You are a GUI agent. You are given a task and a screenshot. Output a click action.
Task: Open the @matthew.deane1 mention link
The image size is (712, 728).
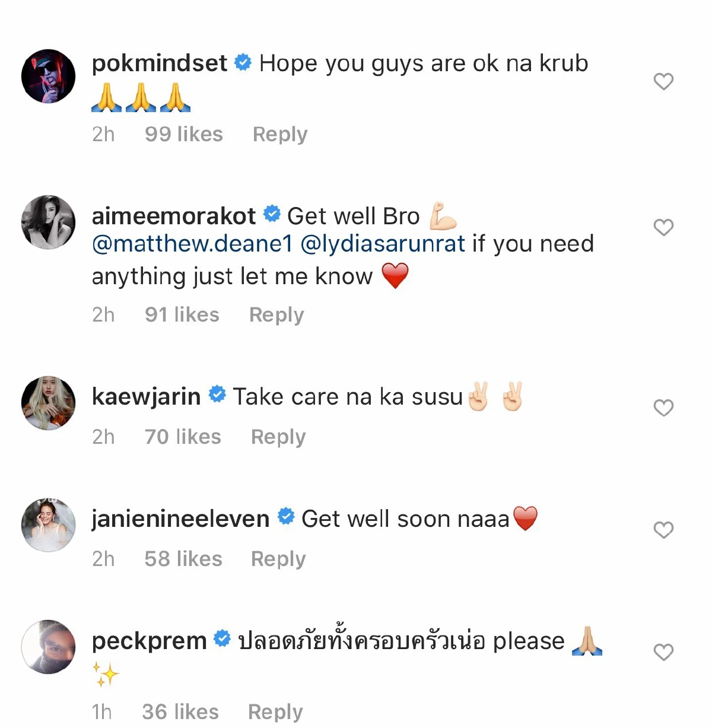coord(192,244)
